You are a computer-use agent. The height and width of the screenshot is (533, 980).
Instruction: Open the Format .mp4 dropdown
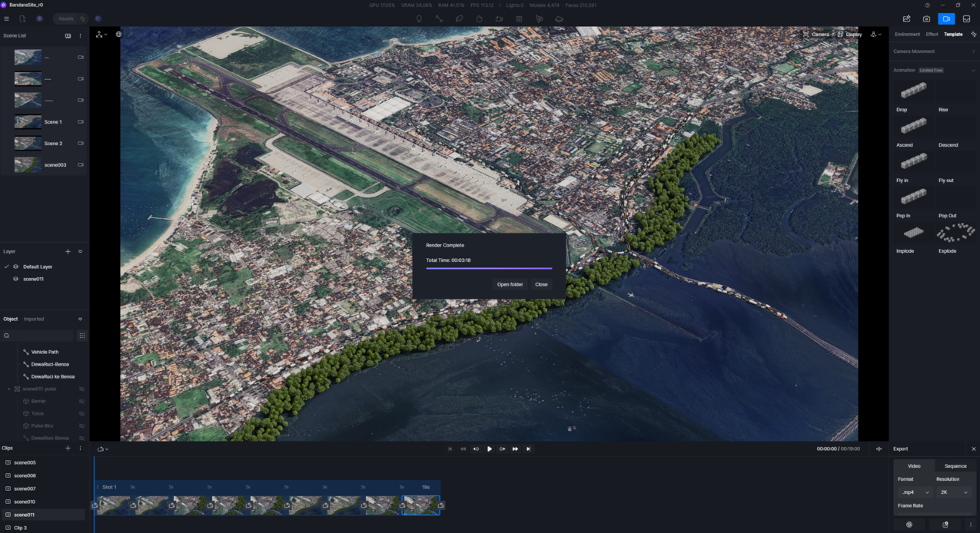(x=914, y=492)
